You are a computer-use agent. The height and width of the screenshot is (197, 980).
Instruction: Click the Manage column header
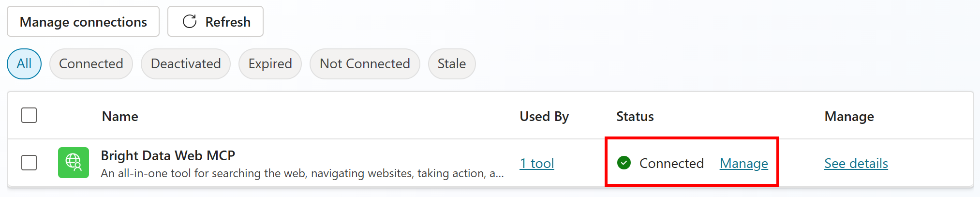tap(849, 117)
